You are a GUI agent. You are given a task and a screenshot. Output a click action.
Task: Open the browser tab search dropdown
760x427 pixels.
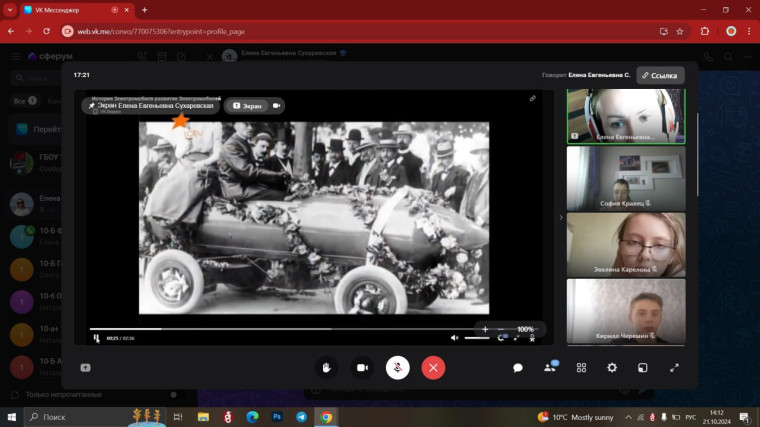tap(10, 10)
